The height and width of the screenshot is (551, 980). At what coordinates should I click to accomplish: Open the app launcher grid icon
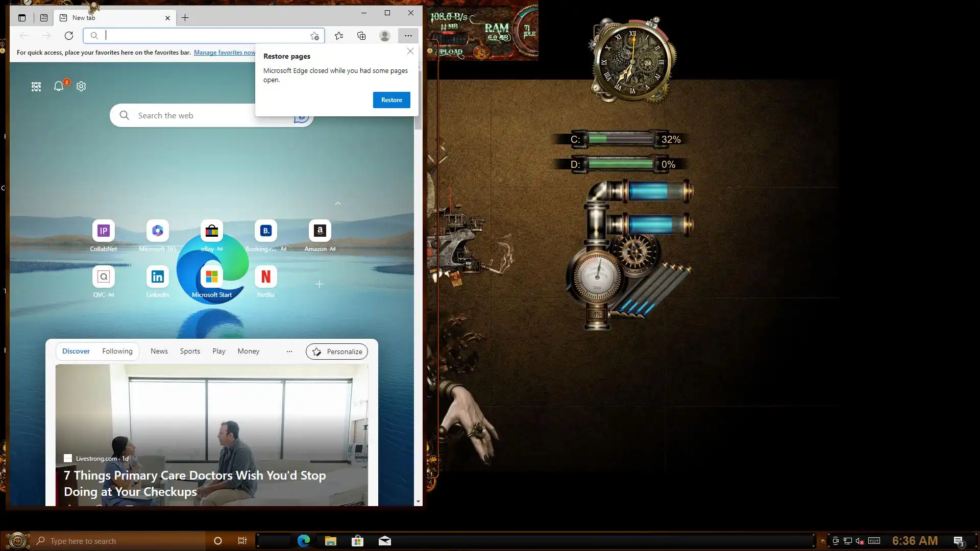click(36, 87)
